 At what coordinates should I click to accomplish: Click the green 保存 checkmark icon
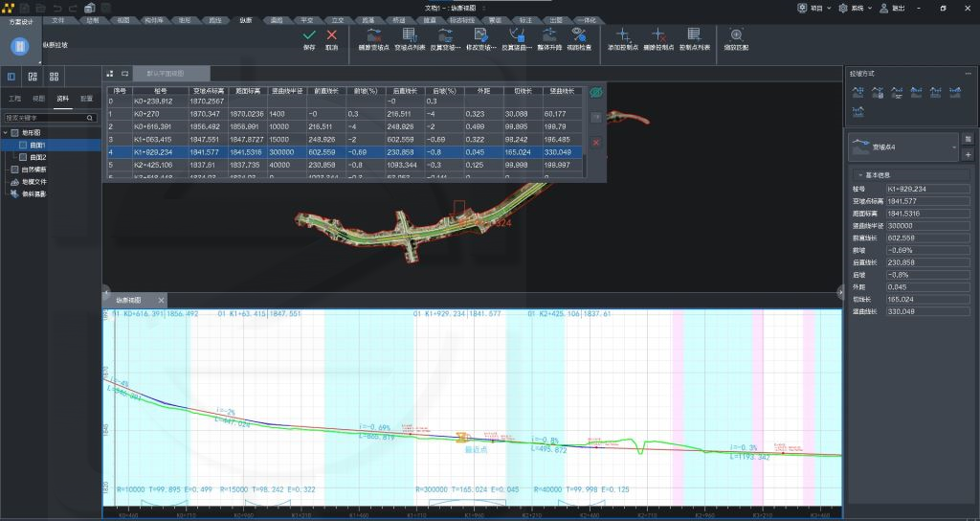coord(309,35)
